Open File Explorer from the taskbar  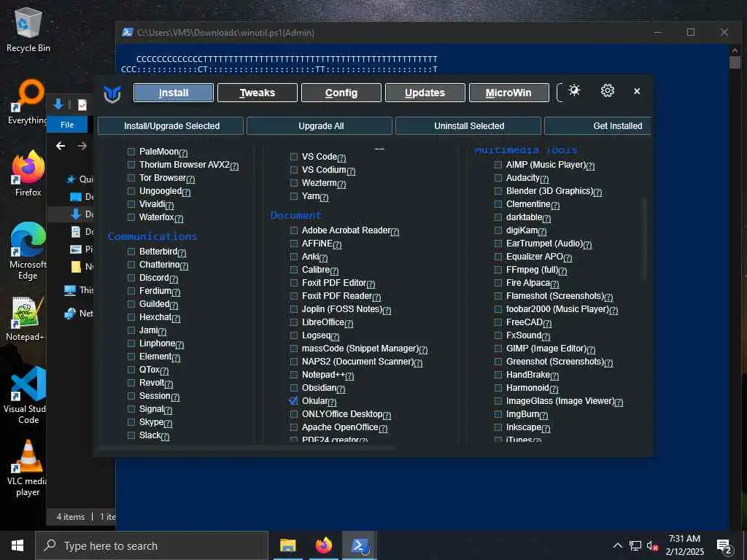pyautogui.click(x=287, y=545)
